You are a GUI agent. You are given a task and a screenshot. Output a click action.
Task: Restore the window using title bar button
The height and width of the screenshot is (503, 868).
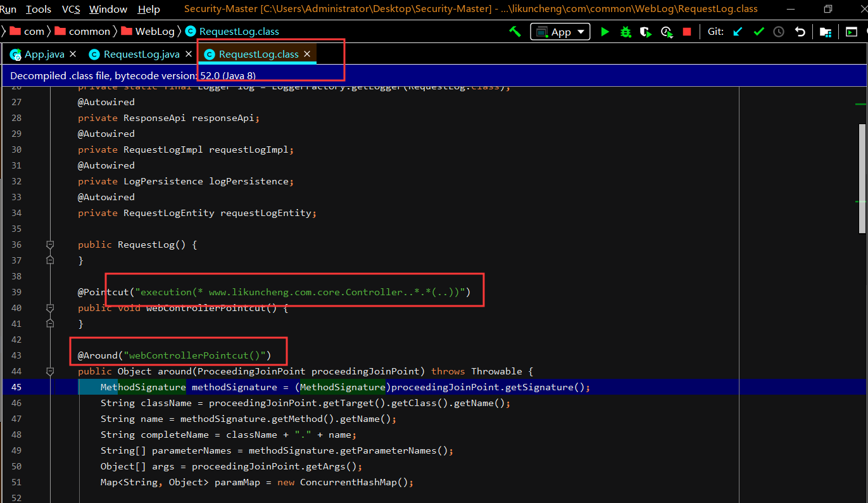828,9
